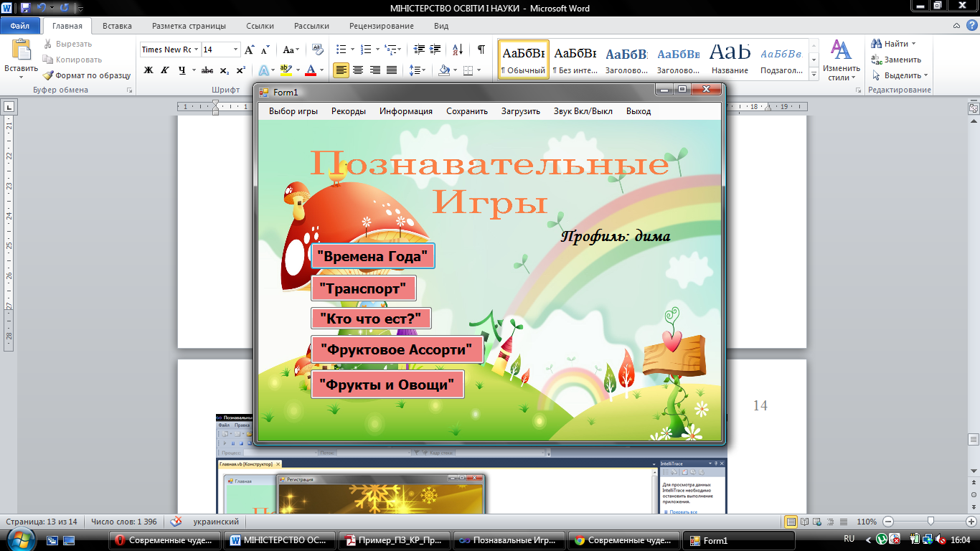Apply subscript formatting x₂
The image size is (980, 551).
tap(224, 70)
